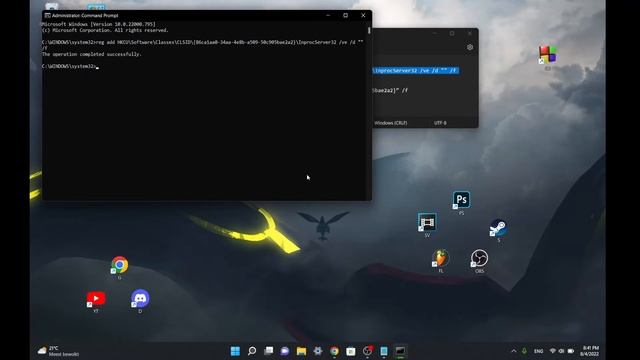Click the "5bae2a2}" /f line in Notepad
The height and width of the screenshot is (360, 640).
(x=390, y=90)
